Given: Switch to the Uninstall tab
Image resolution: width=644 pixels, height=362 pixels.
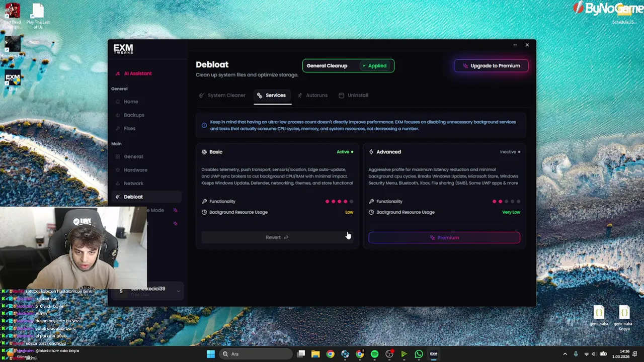Looking at the screenshot, I should click(x=353, y=95).
